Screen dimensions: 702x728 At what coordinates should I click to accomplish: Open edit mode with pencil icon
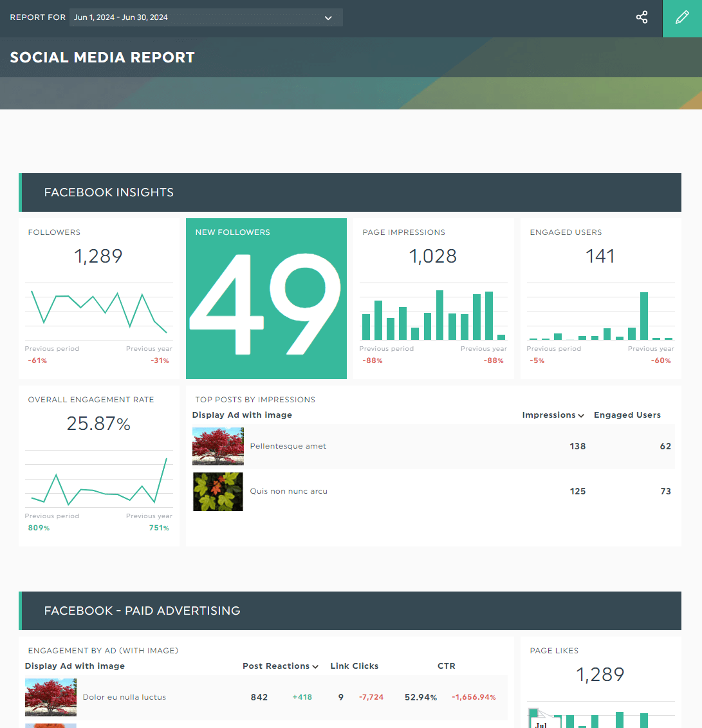682,18
